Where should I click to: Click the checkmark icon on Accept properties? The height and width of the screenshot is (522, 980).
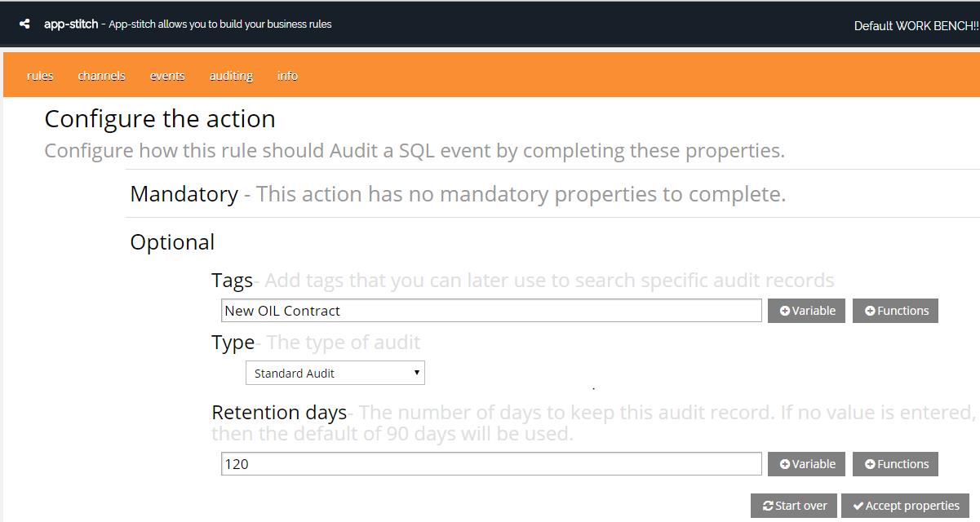point(858,506)
